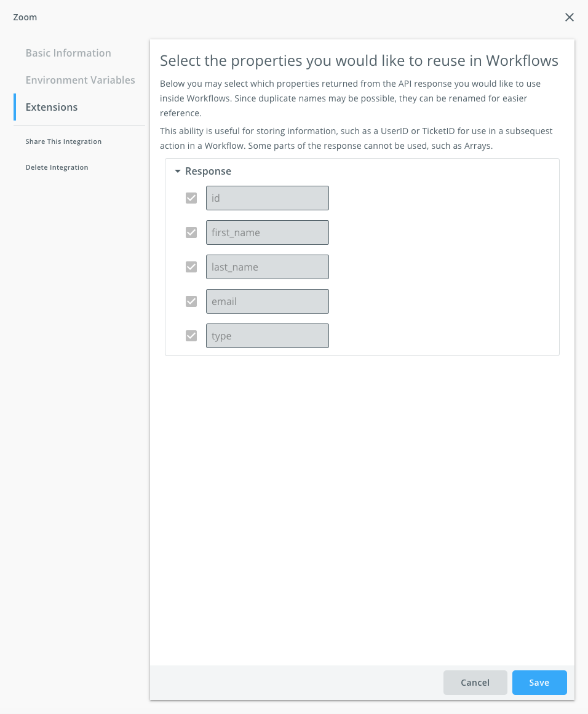Viewport: 588px width, 714px height.
Task: Focus the type rename input
Action: pyautogui.click(x=267, y=335)
